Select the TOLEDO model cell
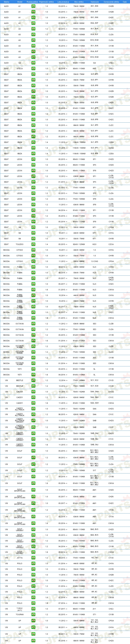 click(x=20, y=244)
